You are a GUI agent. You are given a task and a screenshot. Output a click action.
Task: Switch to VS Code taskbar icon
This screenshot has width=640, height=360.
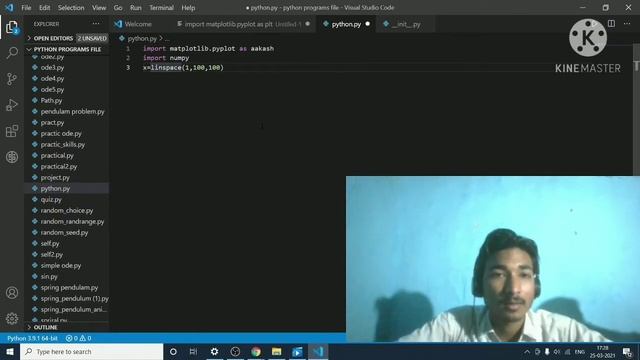[318, 351]
